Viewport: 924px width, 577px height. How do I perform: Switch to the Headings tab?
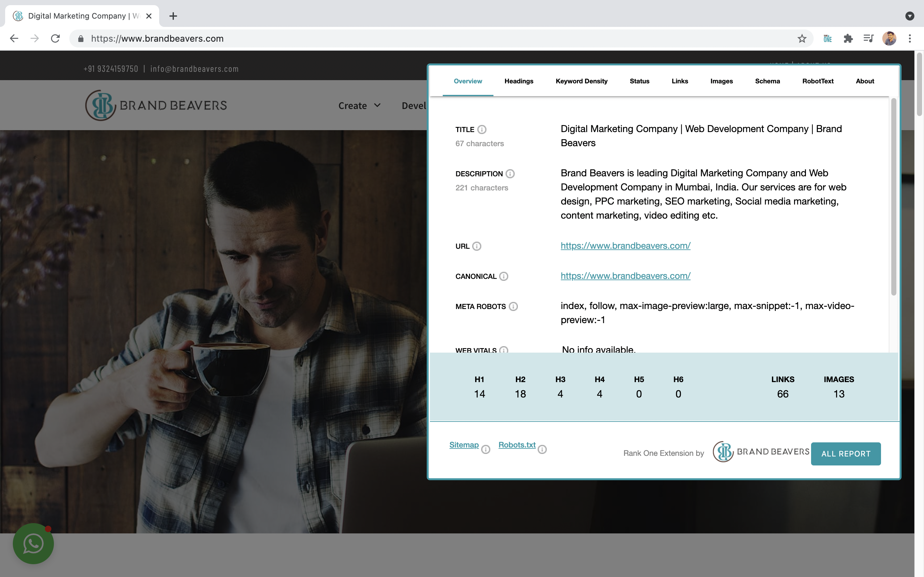[518, 81]
